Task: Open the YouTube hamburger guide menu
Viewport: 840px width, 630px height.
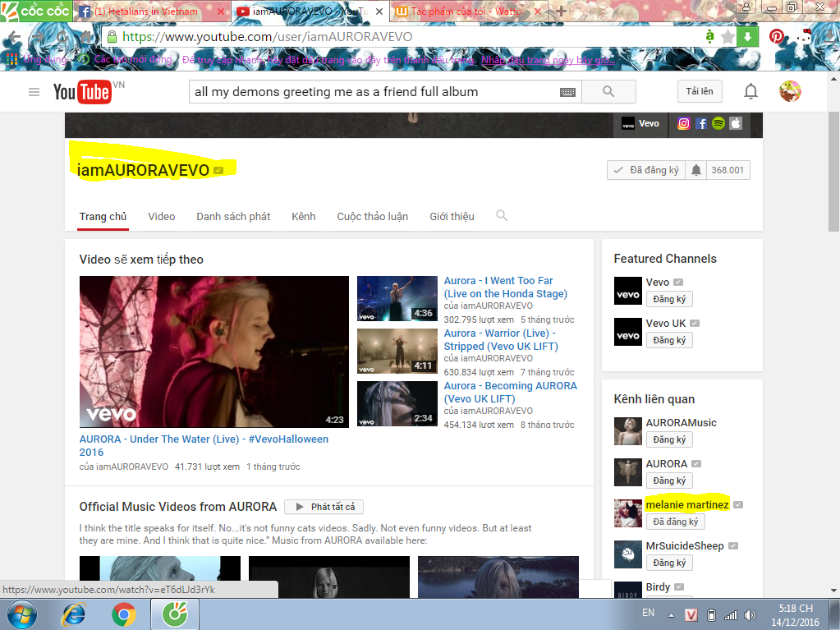Action: tap(34, 92)
